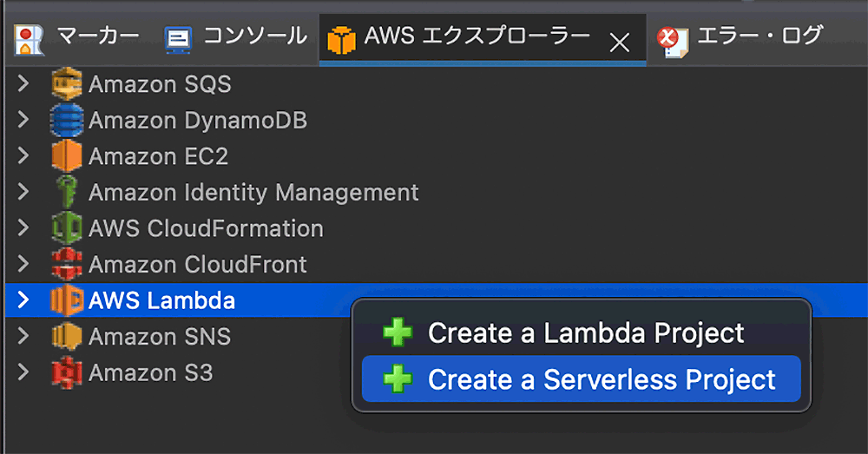Screen dimensions: 868x454
Task: Expand the Amazon SQS tree node
Action: click(23, 84)
